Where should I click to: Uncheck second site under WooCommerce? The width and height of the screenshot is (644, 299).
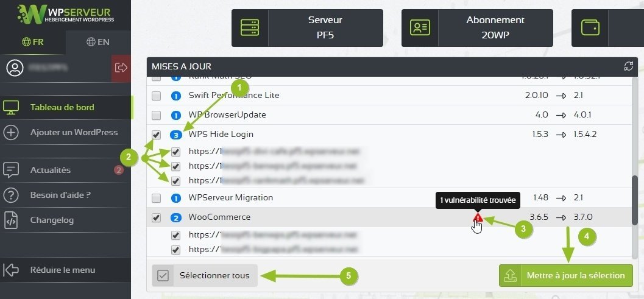[176, 250]
